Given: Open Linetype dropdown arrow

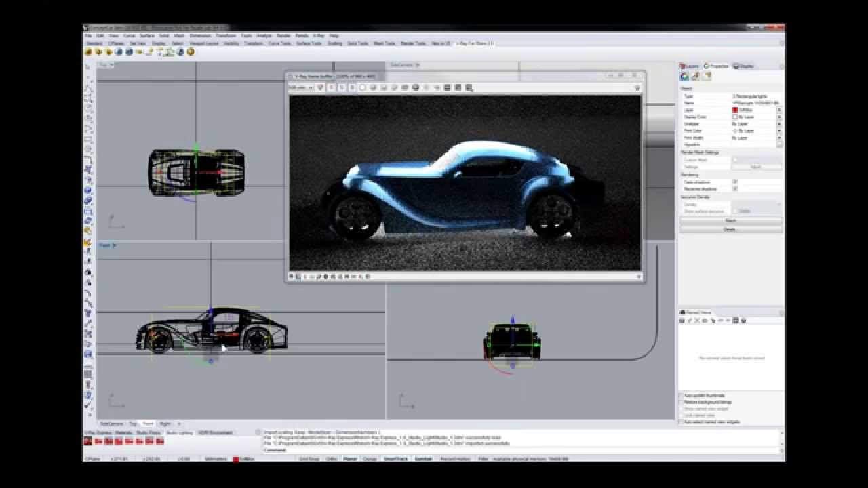Looking at the screenshot, I should click(x=779, y=124).
